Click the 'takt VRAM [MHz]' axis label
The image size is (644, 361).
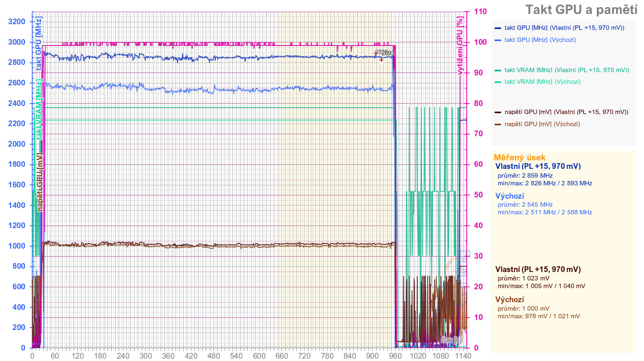[39, 110]
